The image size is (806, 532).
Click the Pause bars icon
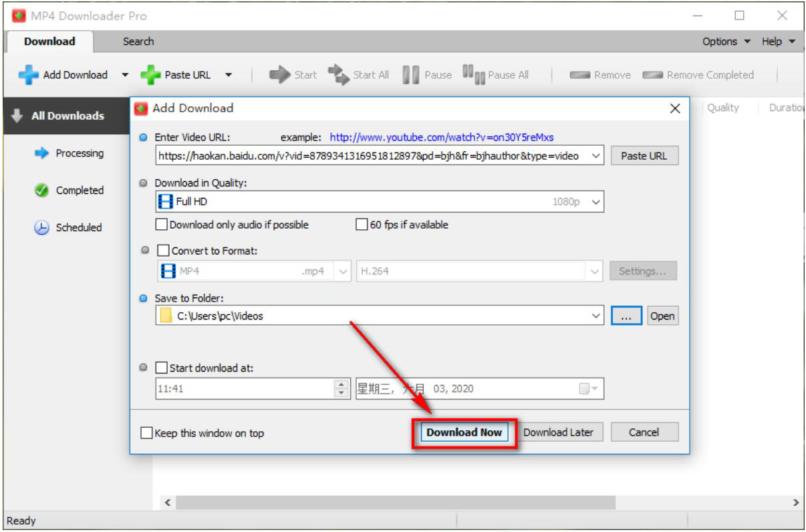(x=411, y=75)
